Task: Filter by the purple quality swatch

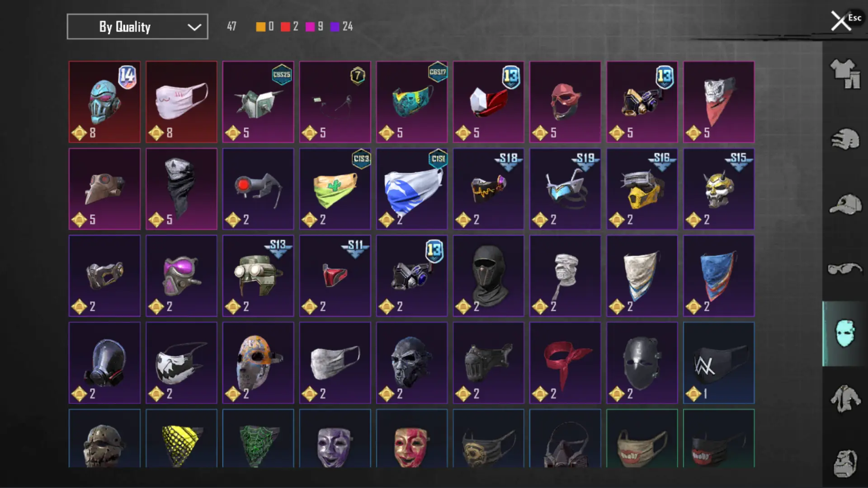Action: [x=335, y=27]
